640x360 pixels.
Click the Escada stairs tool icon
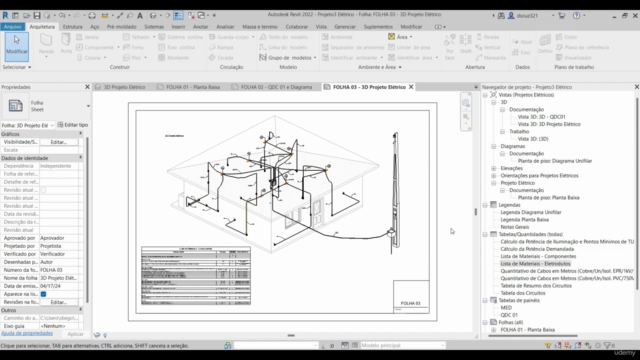pyautogui.click(x=212, y=58)
